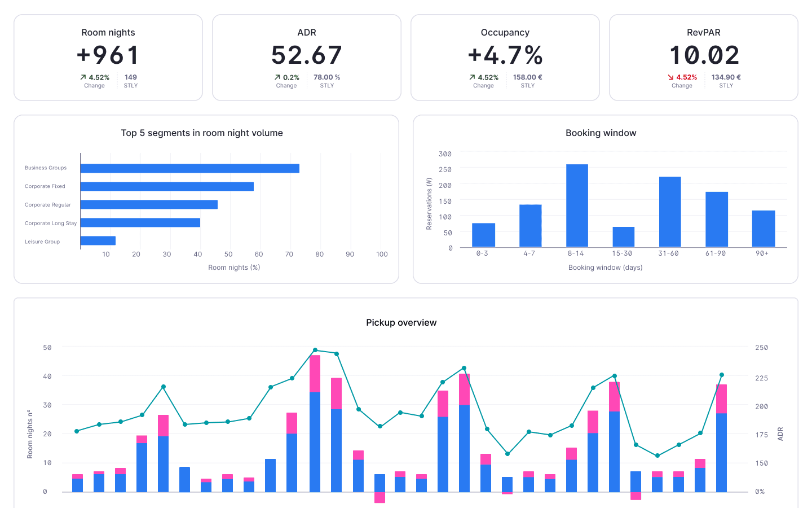Click the 149 STLY figure in Room nights card
This screenshot has height=508, width=812.
(x=131, y=77)
